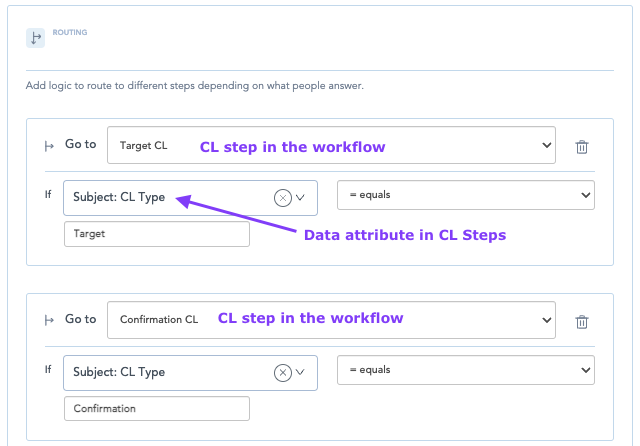640x446 pixels.
Task: Click the Go to arrow icon beside Confirmation CL
Action: (49, 320)
